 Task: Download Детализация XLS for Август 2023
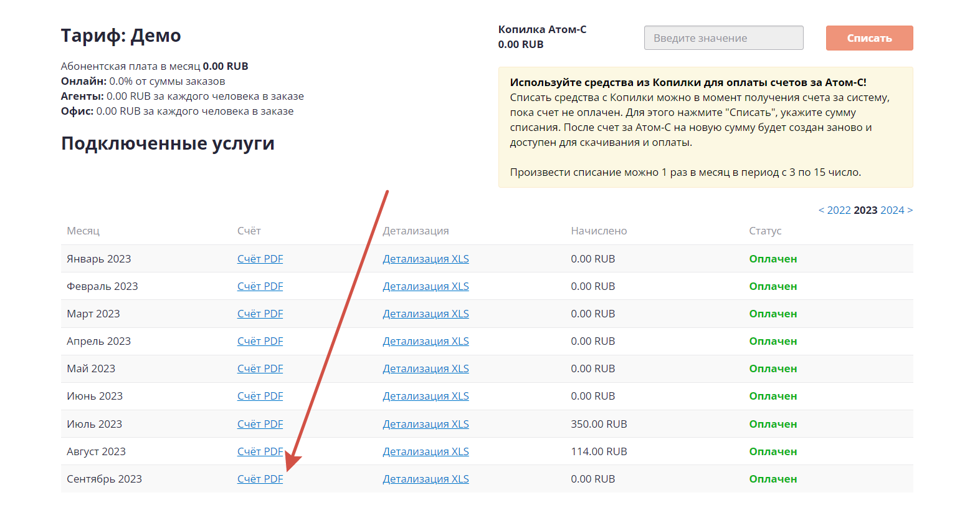(x=426, y=451)
